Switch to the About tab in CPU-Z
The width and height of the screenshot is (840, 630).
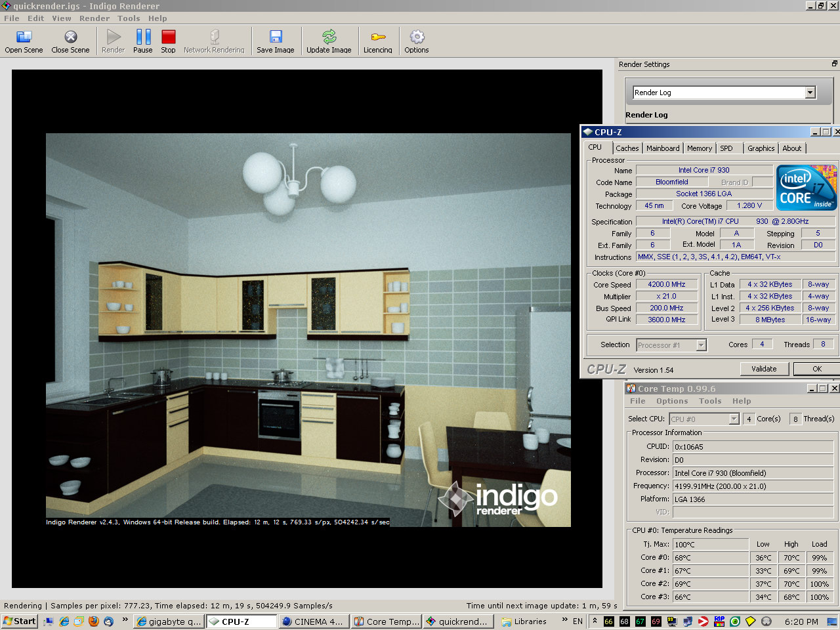(792, 148)
